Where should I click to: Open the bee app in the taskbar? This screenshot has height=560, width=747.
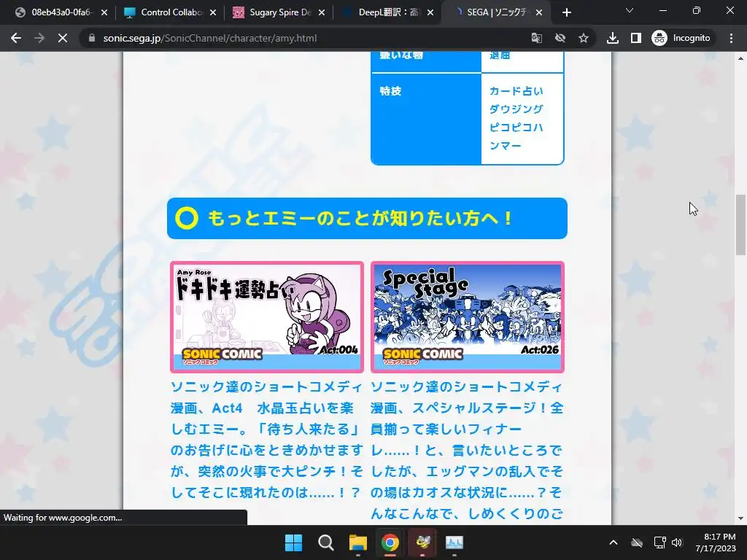(x=422, y=542)
